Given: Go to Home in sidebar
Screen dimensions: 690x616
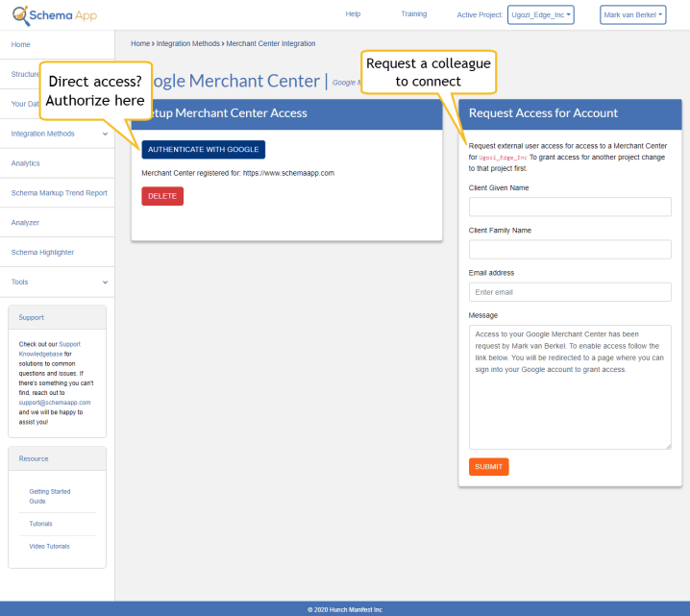Looking at the screenshot, I should (58, 44).
